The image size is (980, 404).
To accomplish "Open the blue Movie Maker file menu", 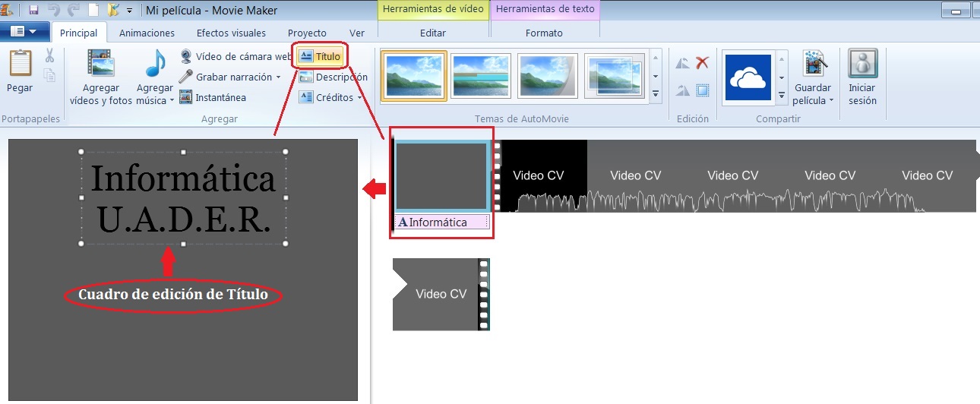I will (x=24, y=32).
